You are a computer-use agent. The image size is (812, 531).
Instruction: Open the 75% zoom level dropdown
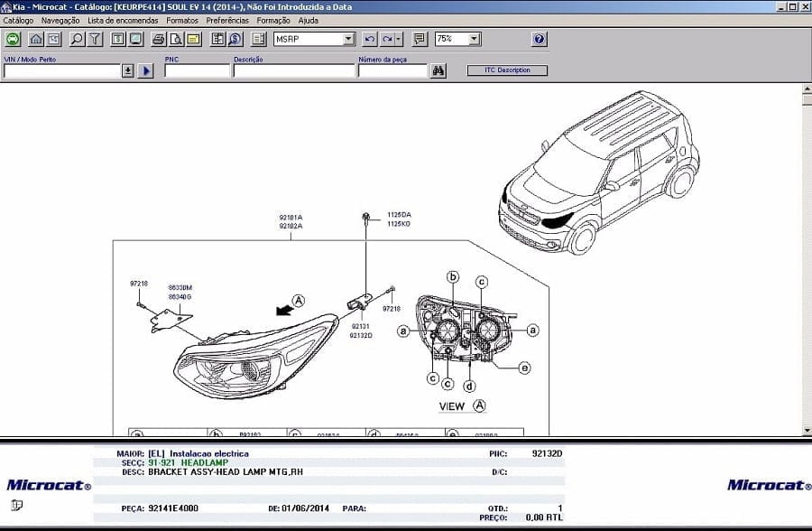click(474, 39)
